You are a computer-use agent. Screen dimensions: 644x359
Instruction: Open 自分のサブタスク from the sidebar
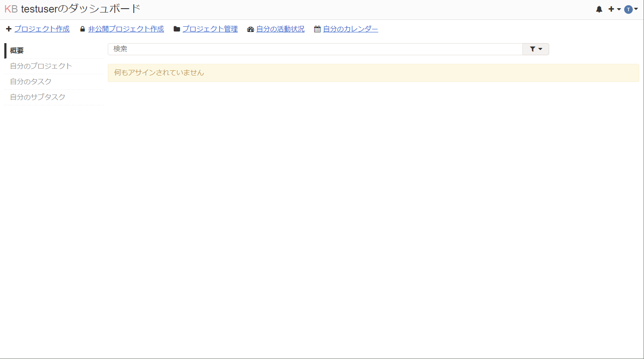[38, 97]
